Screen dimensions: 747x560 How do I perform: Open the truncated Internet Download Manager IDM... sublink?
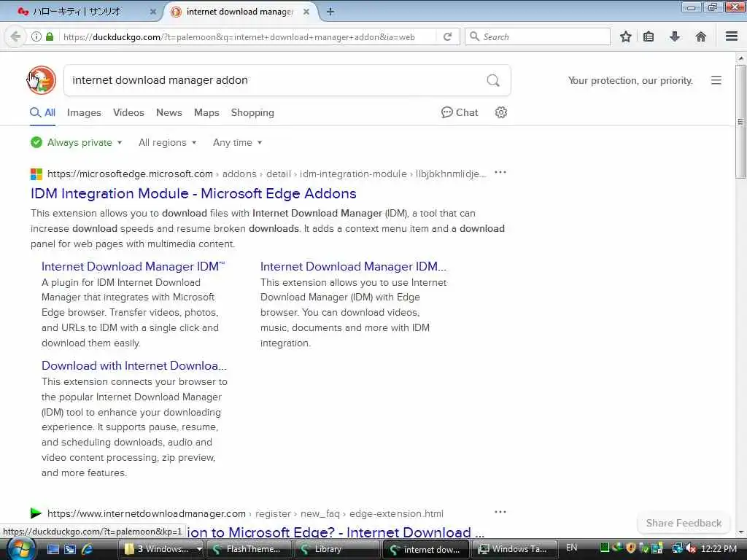[353, 267]
